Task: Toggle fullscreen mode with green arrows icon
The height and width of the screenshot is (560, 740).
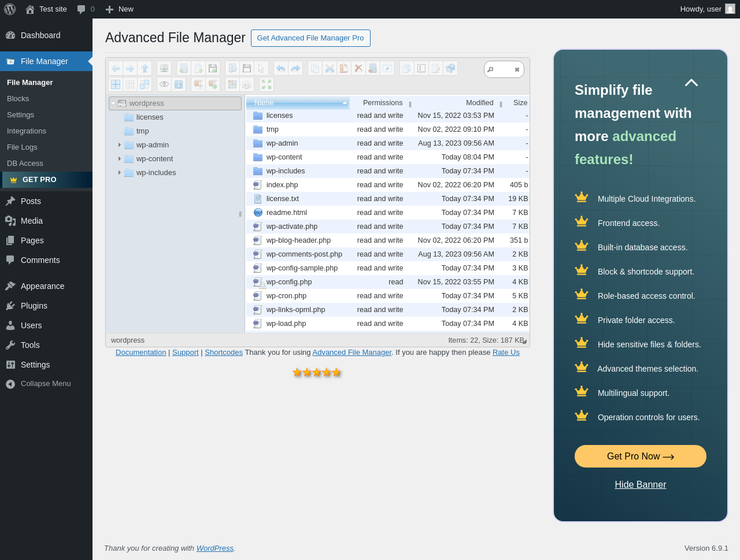Action: coord(267,84)
